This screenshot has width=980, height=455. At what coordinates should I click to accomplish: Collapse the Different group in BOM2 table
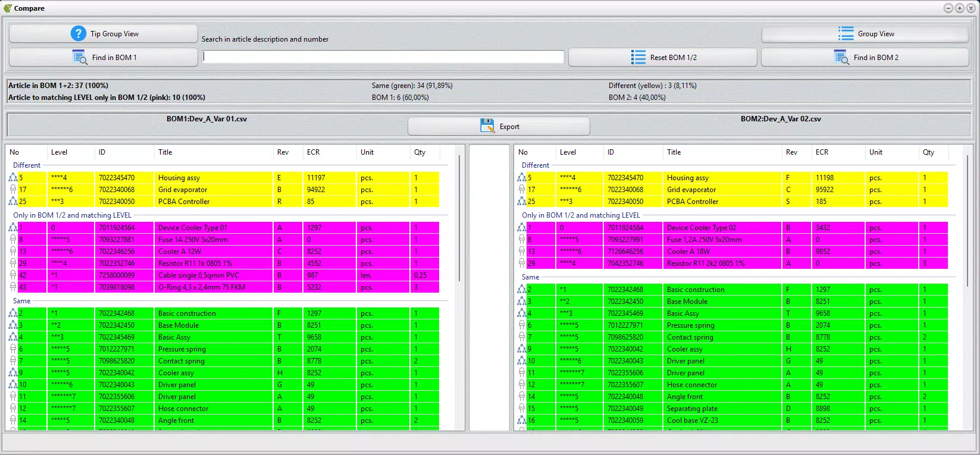536,165
